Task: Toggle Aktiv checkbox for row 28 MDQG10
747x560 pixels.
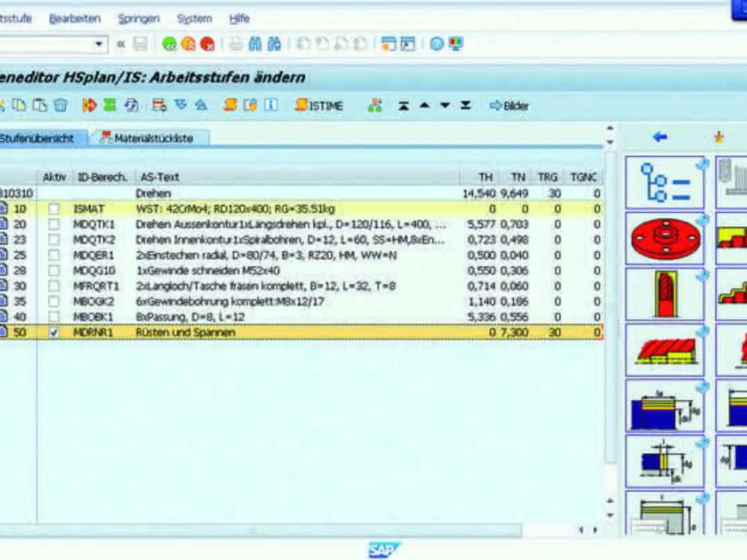Action: 54,270
